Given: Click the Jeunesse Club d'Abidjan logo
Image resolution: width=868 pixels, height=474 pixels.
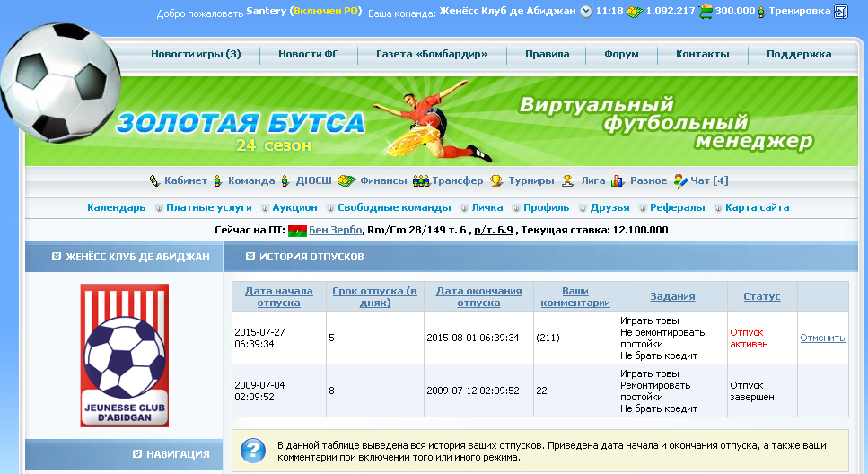Looking at the screenshot, I should pos(124,355).
